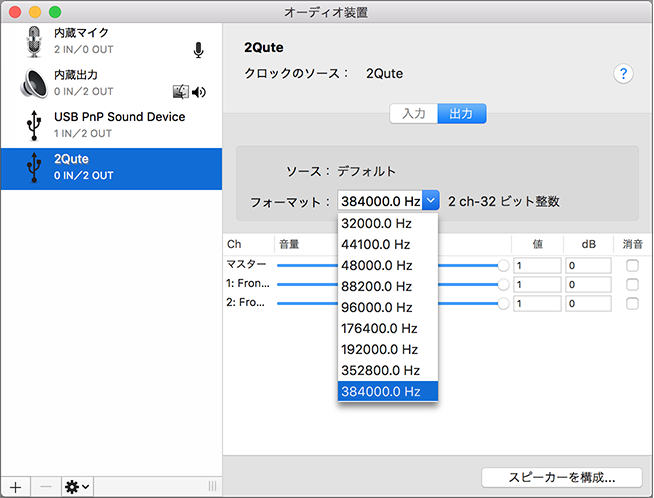Click the speaker output indicator on 内蔵出力

click(199, 92)
